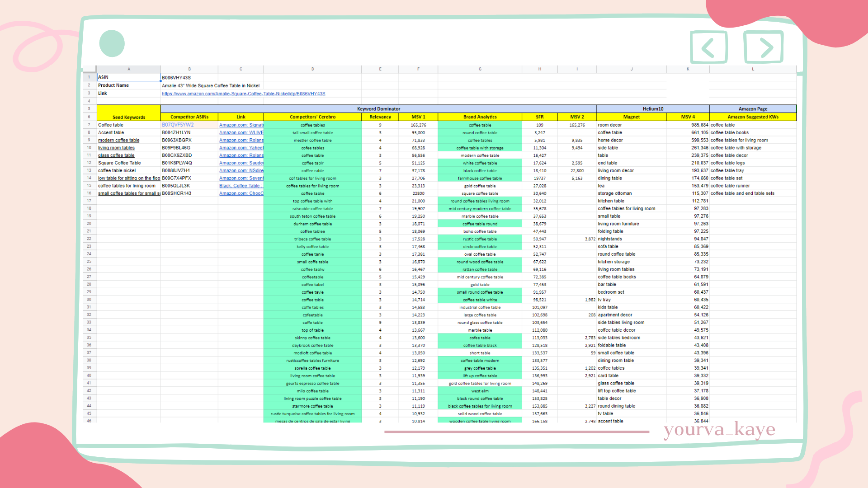Click the 'Amazon Suggested KWs' header
Image resolution: width=868 pixels, height=488 pixels.
pyautogui.click(x=753, y=117)
